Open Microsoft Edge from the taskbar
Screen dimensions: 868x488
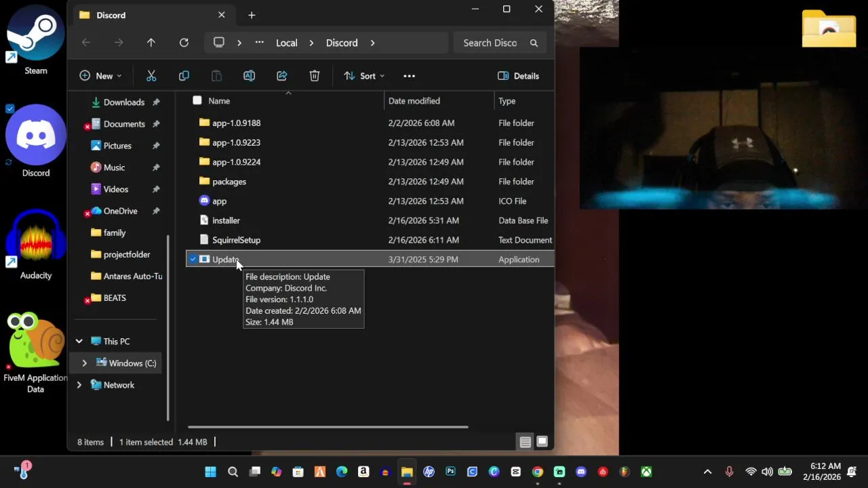[342, 472]
